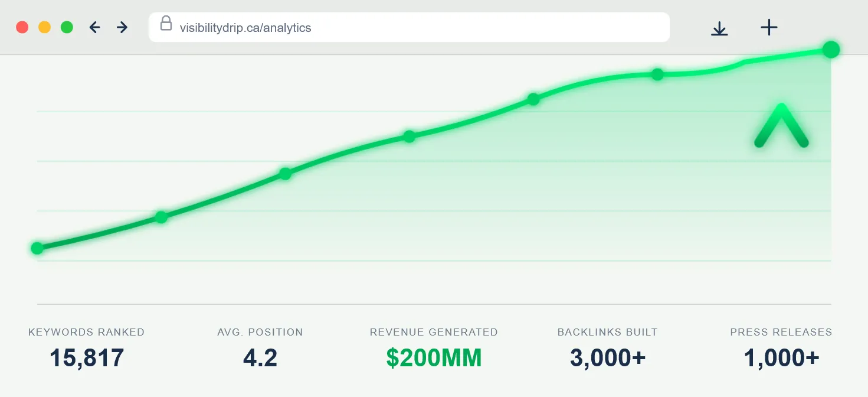Click the first data point on the chart
This screenshot has height=397, width=868.
click(37, 248)
